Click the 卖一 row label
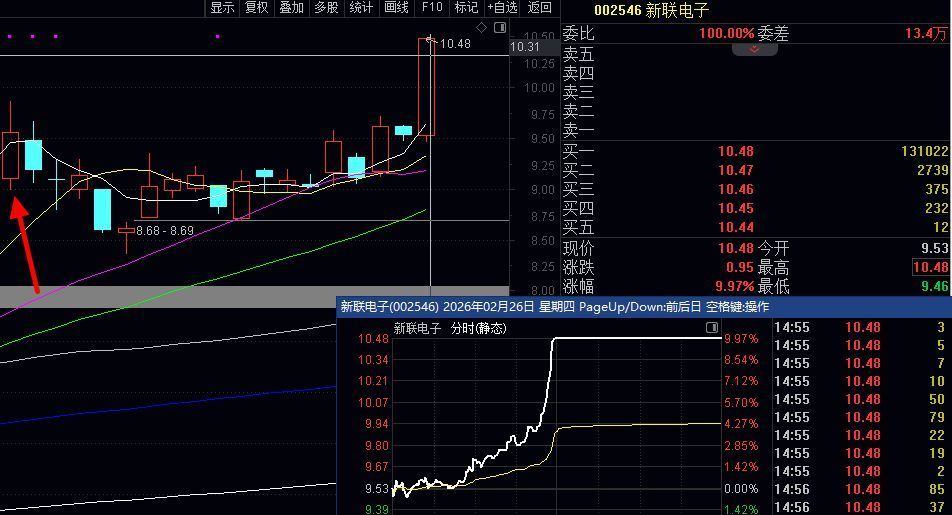Screen dimensions: 952x515 point(578,130)
